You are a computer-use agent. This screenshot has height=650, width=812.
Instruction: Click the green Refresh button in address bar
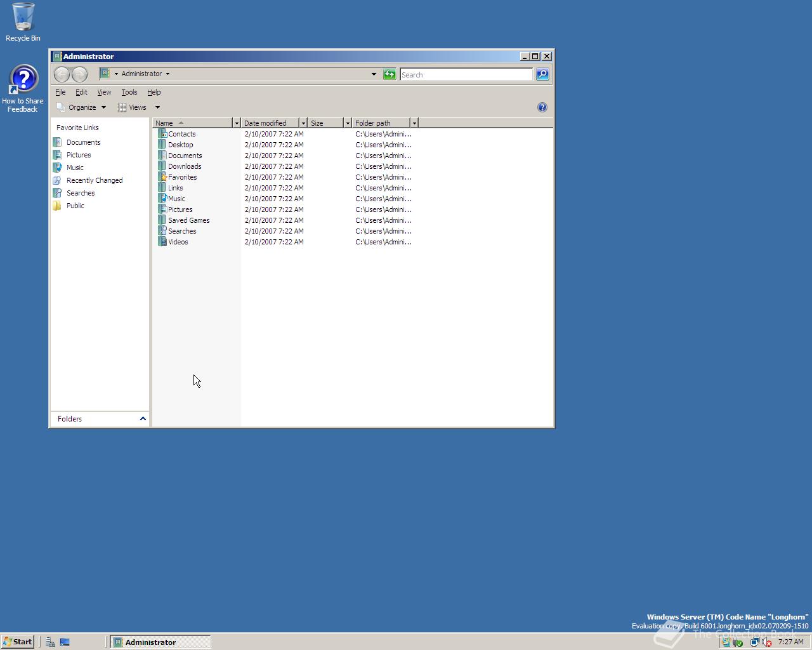390,74
